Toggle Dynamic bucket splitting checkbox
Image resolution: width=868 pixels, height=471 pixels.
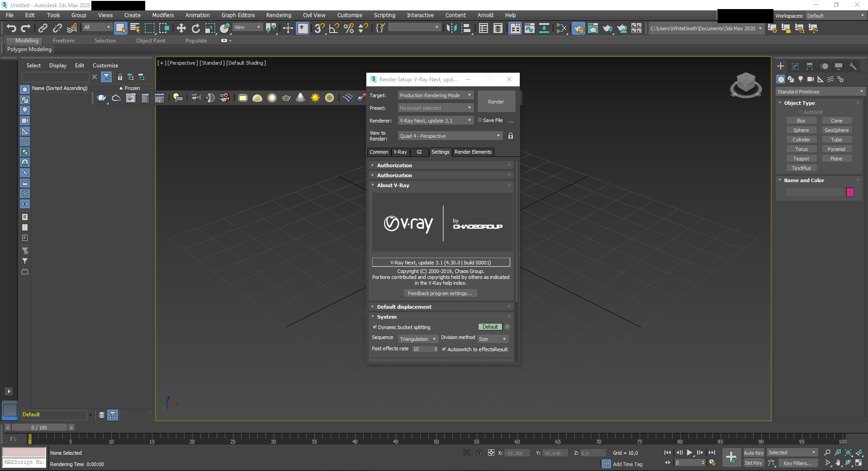click(375, 327)
